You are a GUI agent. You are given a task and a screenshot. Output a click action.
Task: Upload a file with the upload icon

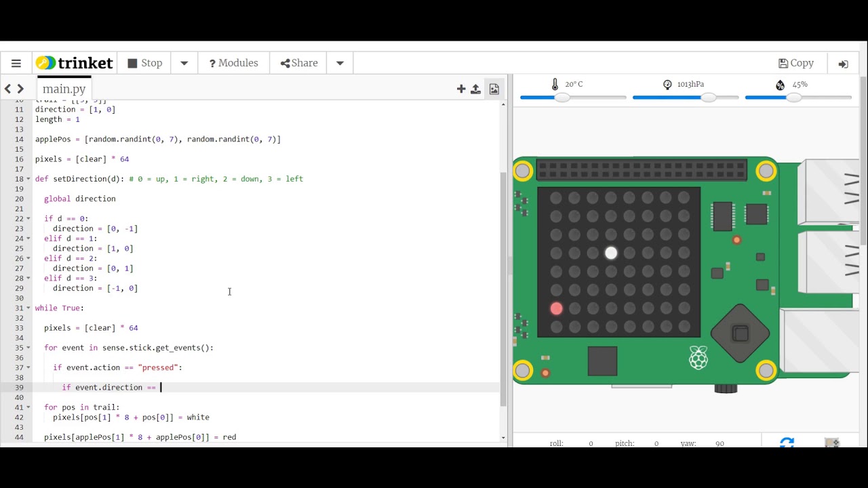[x=475, y=89]
